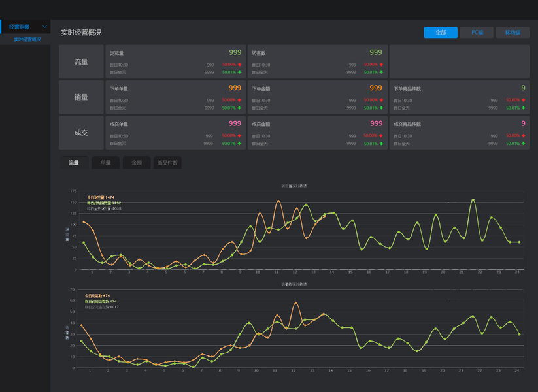Click the pink 9 in 成交商品件数 card
Viewport: 538px width, 392px height.
[523, 123]
